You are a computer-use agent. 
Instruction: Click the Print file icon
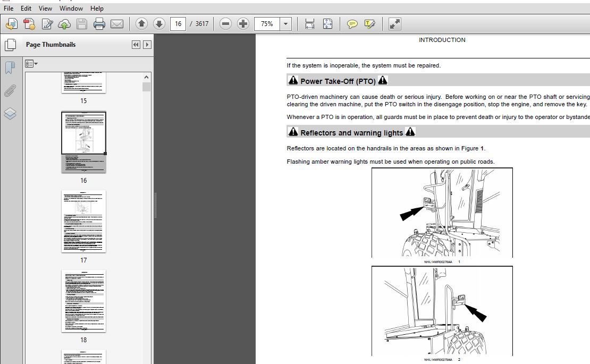99,24
